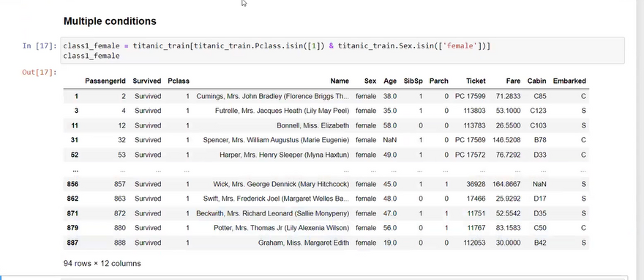Click PassengerId value 863
The image size is (644, 280).
120,199
